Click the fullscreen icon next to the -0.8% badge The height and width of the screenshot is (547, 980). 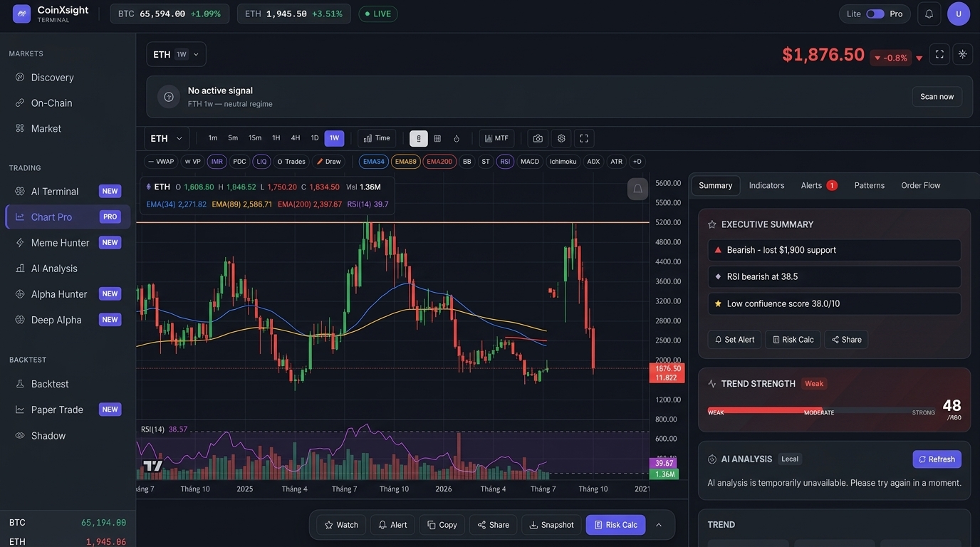tap(939, 54)
